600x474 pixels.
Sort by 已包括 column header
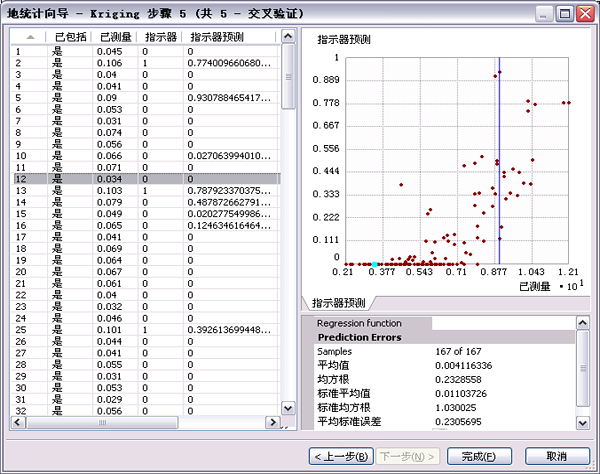(x=71, y=36)
